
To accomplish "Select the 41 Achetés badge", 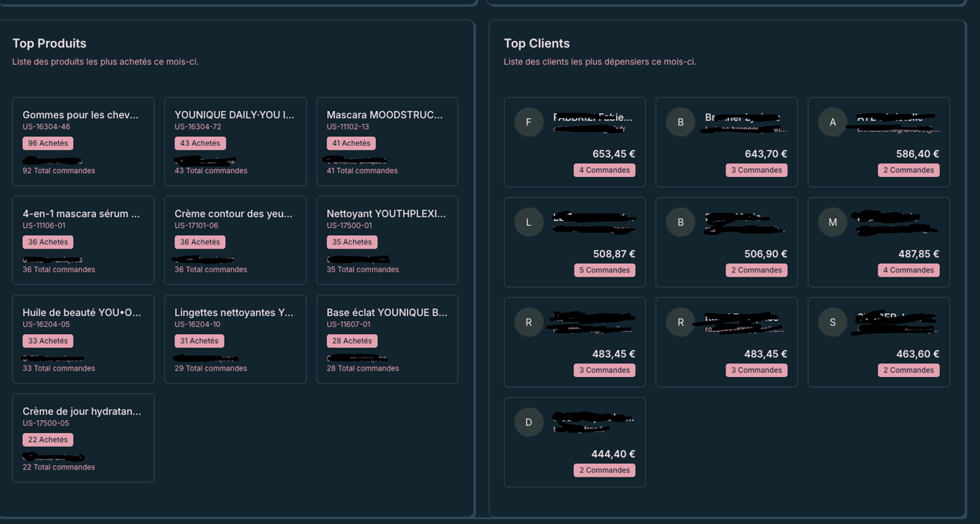I will coord(352,143).
